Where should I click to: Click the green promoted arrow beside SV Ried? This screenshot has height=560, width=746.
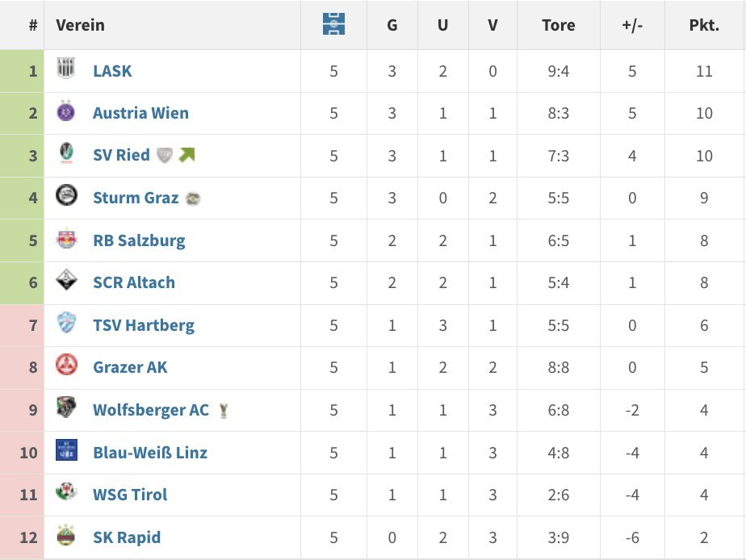pos(187,155)
